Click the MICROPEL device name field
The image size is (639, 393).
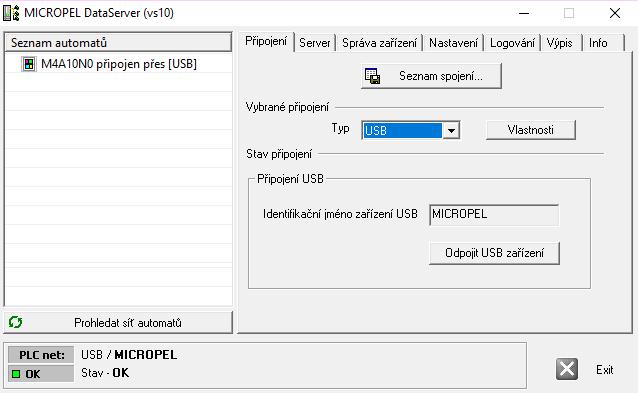494,214
